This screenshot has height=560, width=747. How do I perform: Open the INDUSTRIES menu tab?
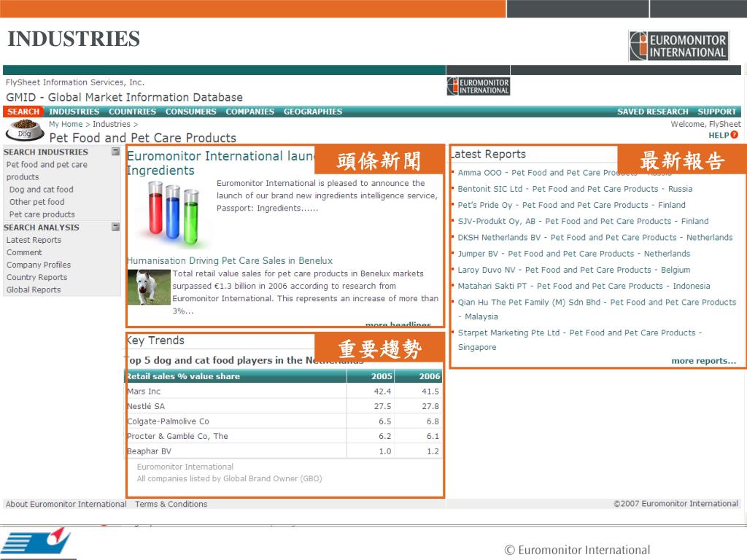click(74, 112)
